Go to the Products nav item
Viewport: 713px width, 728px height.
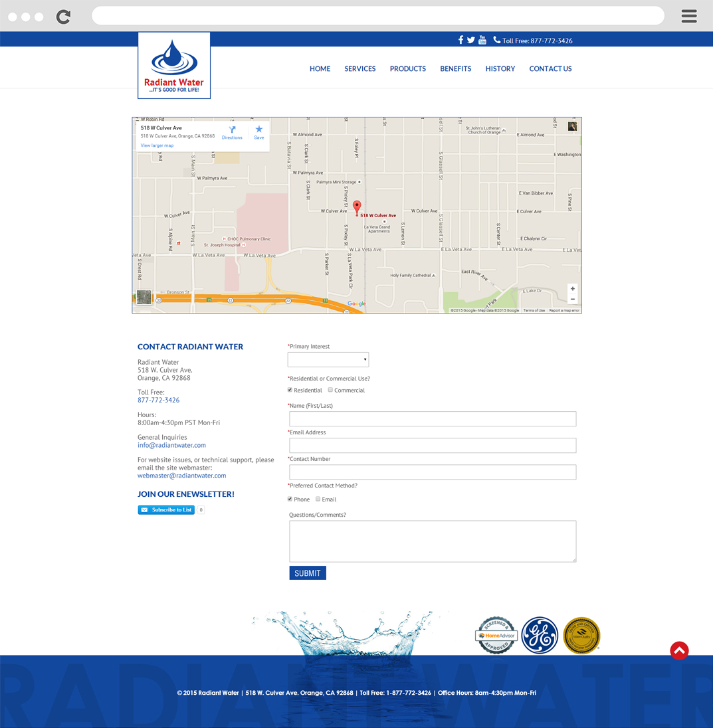pos(407,69)
